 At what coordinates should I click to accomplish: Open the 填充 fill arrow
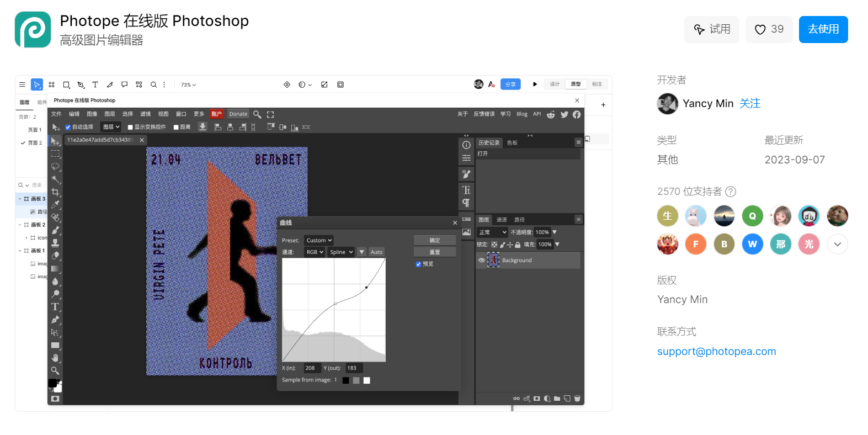point(557,245)
